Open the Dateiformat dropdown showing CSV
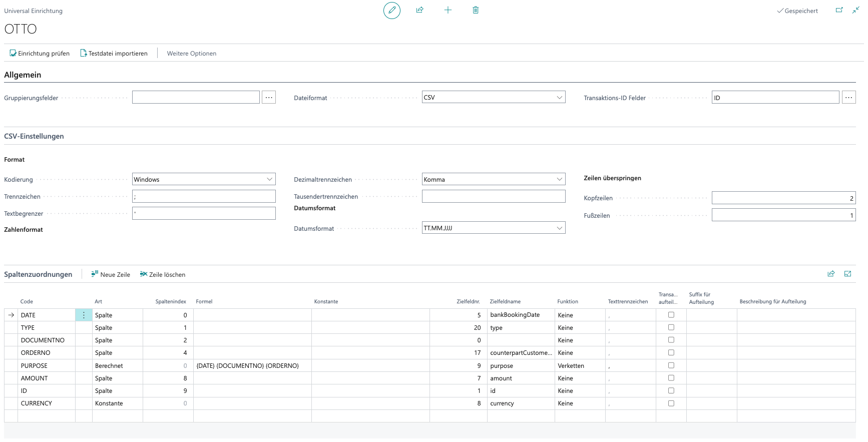 pyautogui.click(x=493, y=98)
